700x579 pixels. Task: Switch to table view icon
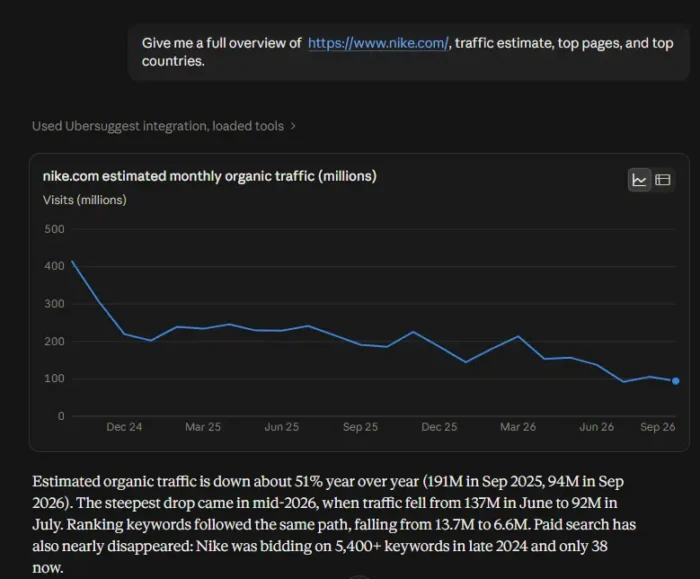[662, 180]
